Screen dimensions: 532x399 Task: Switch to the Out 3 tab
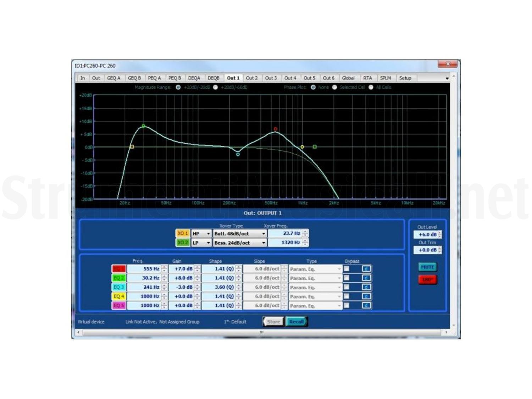(271, 78)
